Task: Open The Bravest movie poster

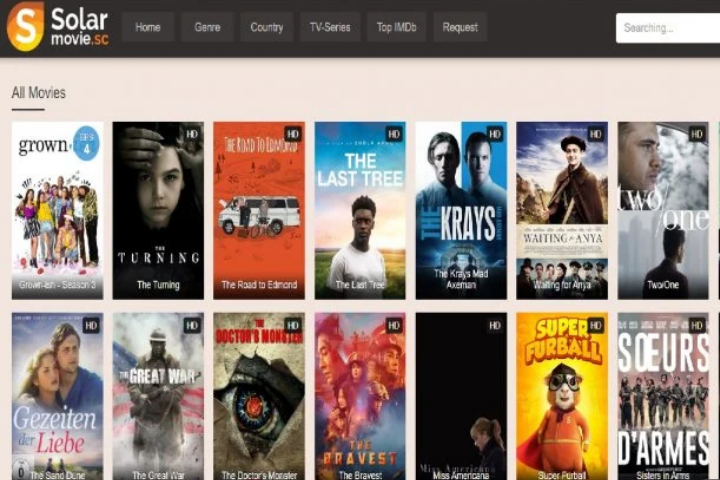Action: click(x=360, y=396)
